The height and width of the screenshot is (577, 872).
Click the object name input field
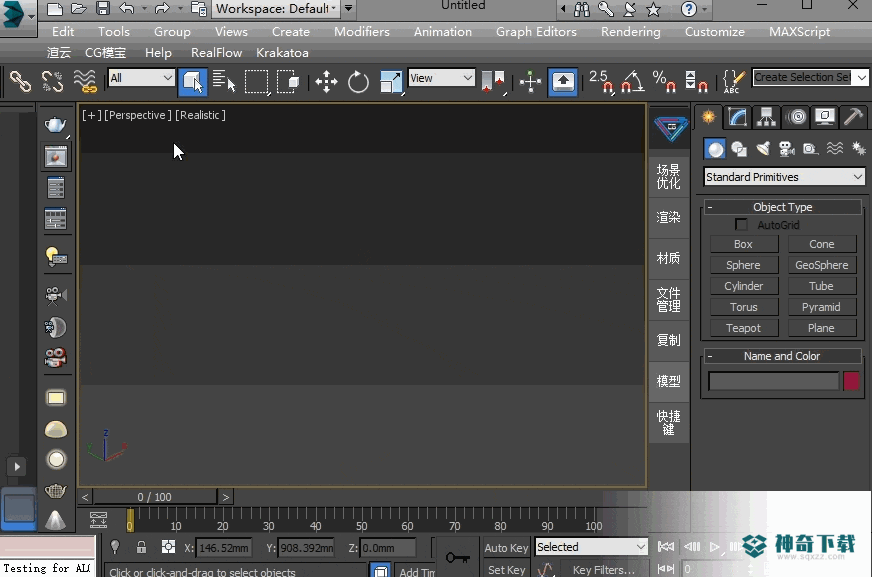pyautogui.click(x=773, y=381)
